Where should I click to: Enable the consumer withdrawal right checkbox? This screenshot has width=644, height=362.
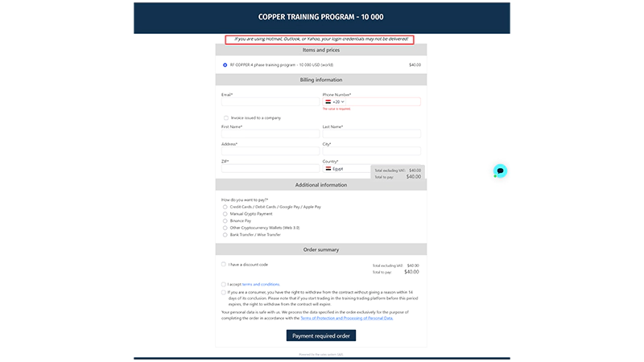224,292
